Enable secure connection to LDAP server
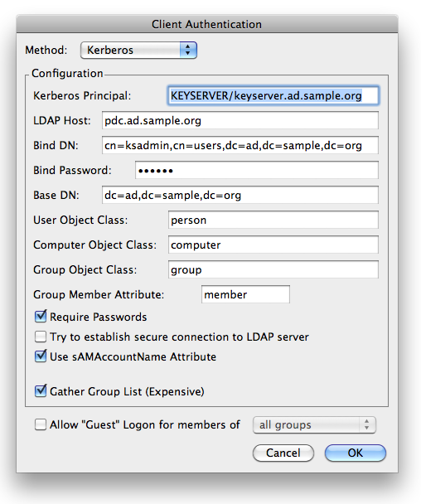421x504 pixels. pos(41,337)
